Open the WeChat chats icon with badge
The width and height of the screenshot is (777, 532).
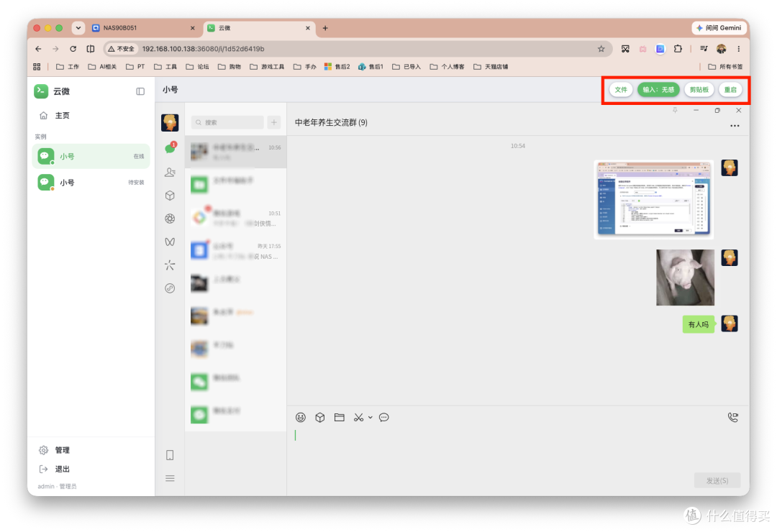(170, 148)
